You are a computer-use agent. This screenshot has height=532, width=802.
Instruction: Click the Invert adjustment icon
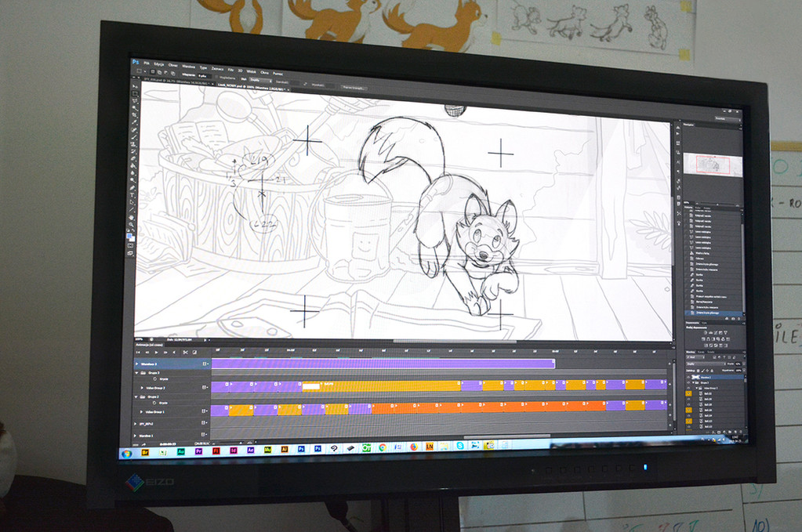[x=706, y=346]
